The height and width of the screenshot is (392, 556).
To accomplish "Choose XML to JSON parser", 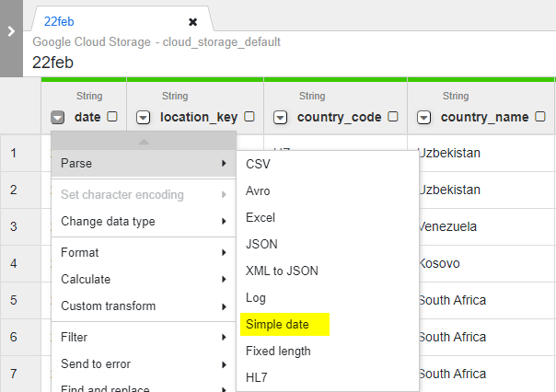I will [282, 271].
